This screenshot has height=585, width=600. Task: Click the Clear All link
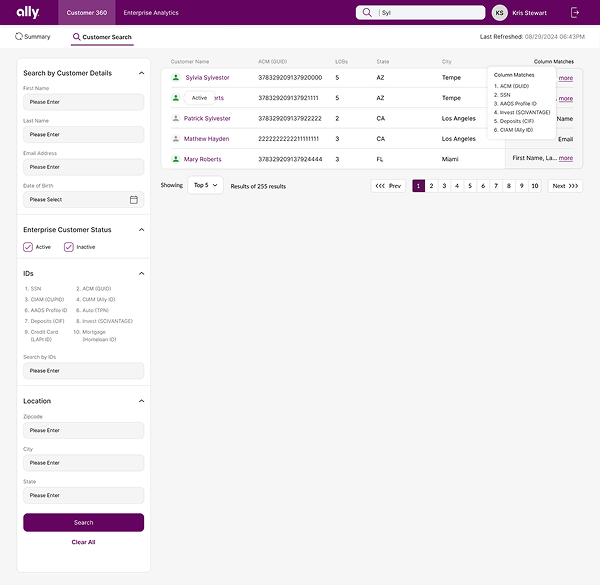(x=83, y=542)
